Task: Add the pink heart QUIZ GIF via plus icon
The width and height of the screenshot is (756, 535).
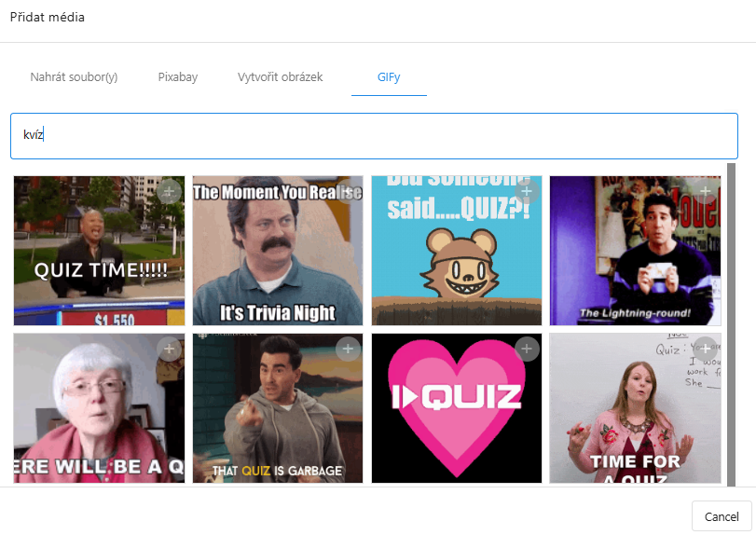Action: point(527,349)
